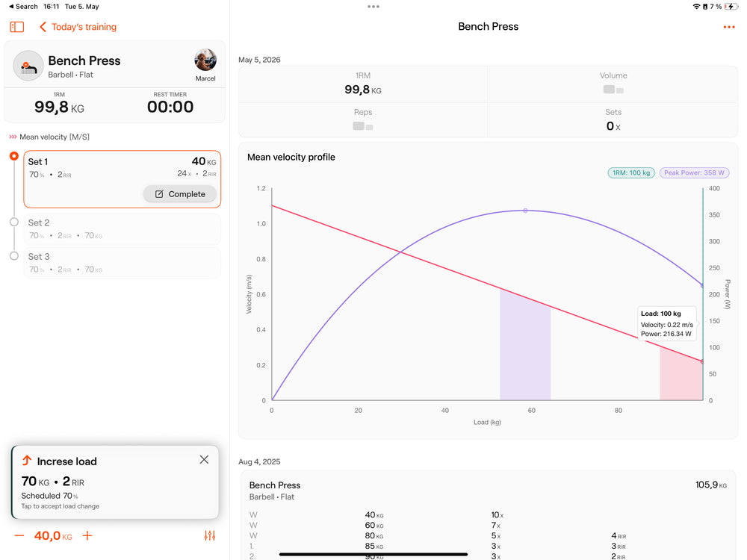Tap the Increse load arrow icon
This screenshot has height=560, width=747.
pos(27,461)
